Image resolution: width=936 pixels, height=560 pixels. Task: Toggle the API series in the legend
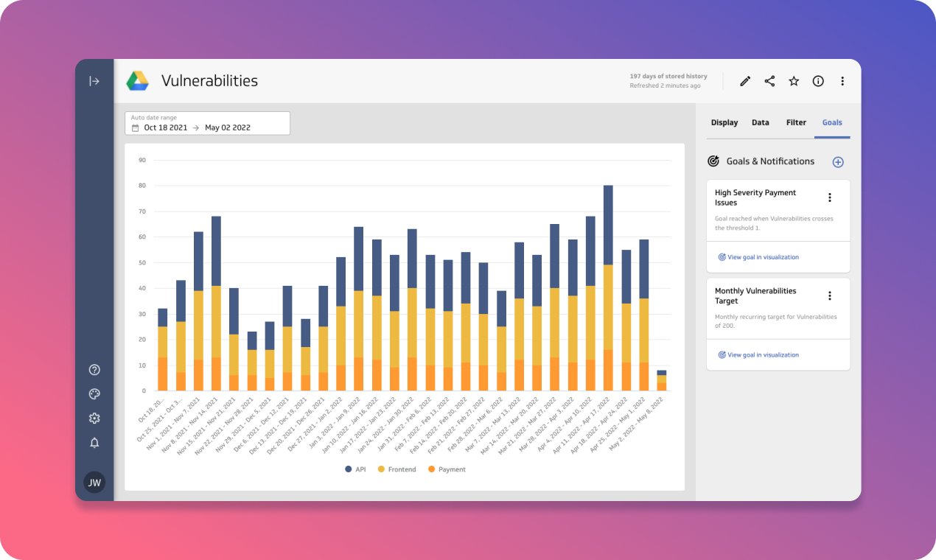point(355,469)
